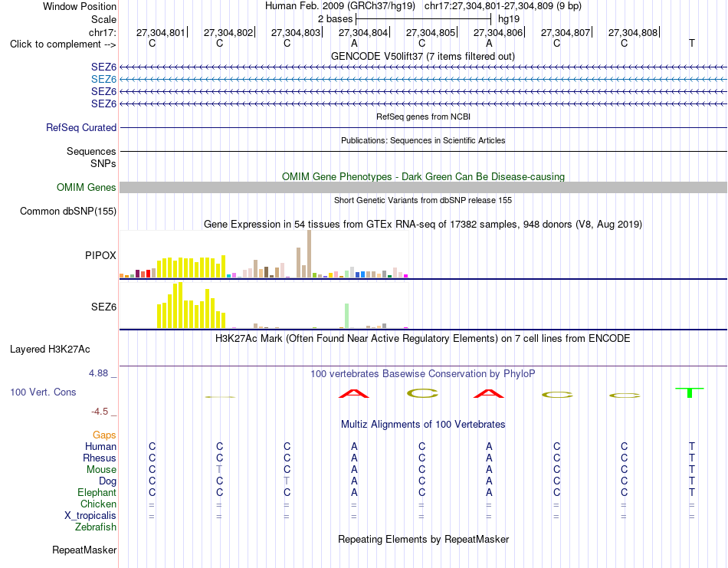Click tallest tan bar in PIPOX expression chart
The height and width of the screenshot is (568, 728).
tap(310, 254)
